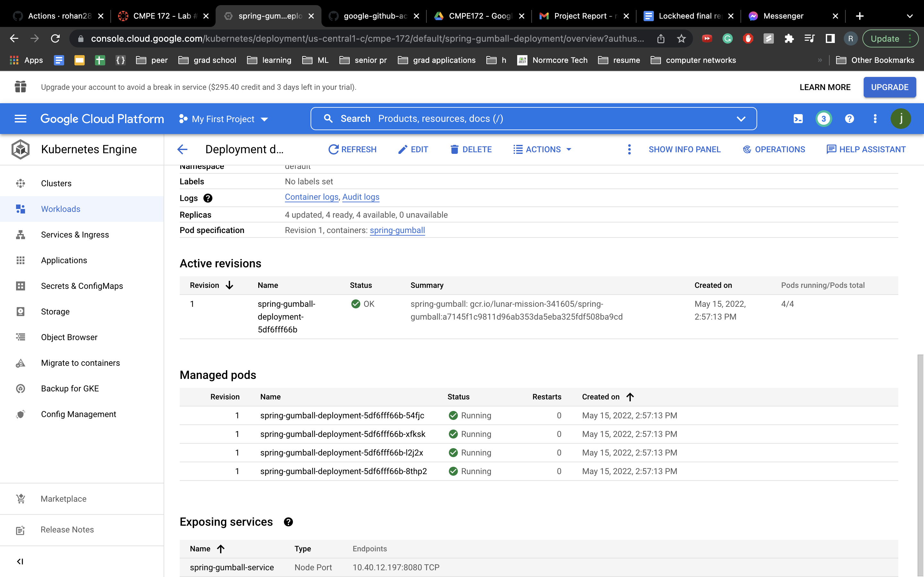The image size is (924, 577).
Task: Click the back arrow beside Deployment details
Action: [x=183, y=149]
